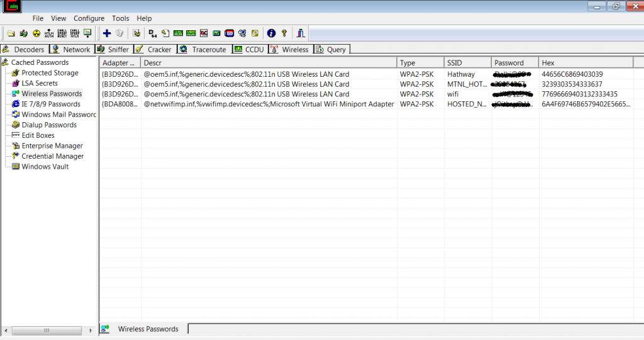The width and height of the screenshot is (644, 340).
Task: Click the Open file folder toolbar icon
Action: pyautogui.click(x=11, y=33)
